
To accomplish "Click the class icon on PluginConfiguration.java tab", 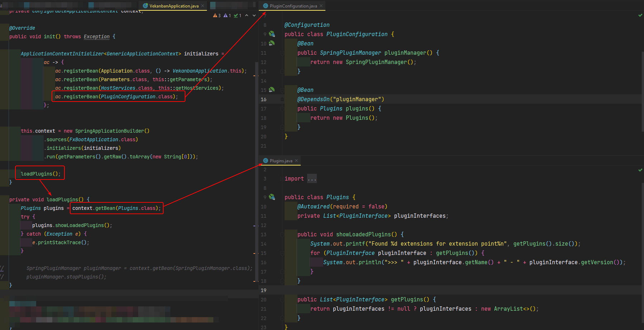I will tap(266, 6).
